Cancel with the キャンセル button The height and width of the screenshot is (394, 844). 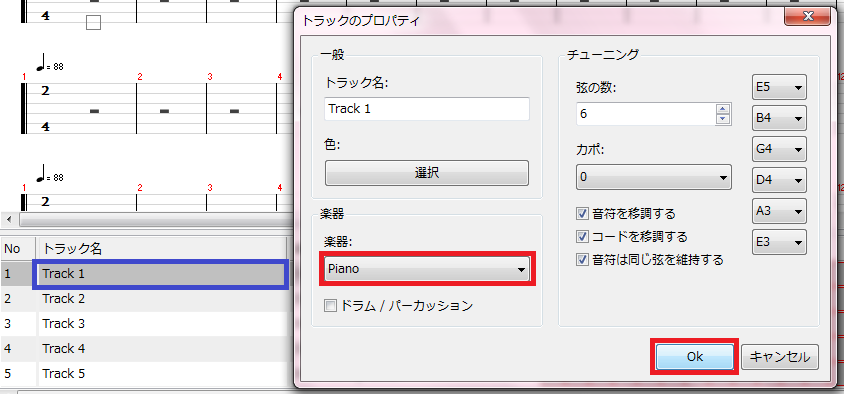[779, 356]
